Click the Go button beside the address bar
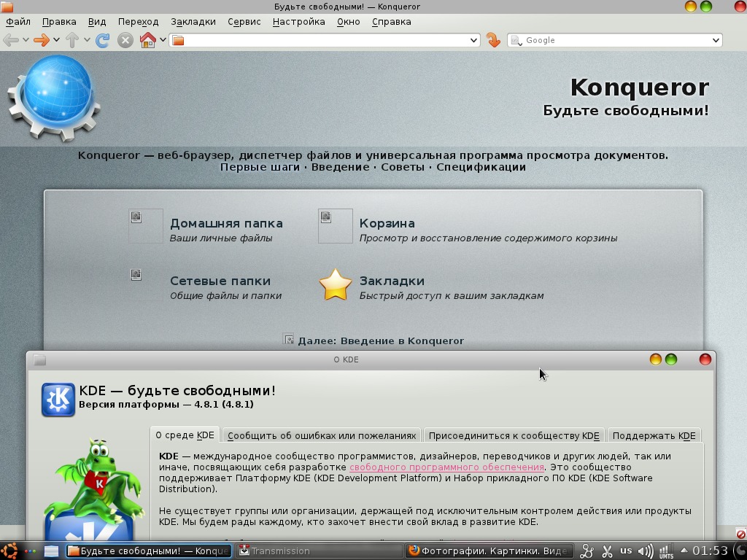Screen dimensions: 747x560 [493, 41]
